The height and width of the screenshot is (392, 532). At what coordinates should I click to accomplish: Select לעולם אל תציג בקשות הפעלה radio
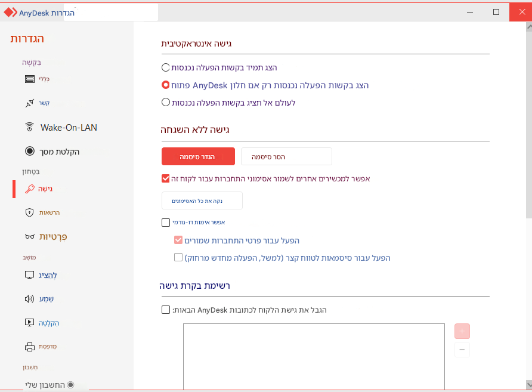[165, 102]
